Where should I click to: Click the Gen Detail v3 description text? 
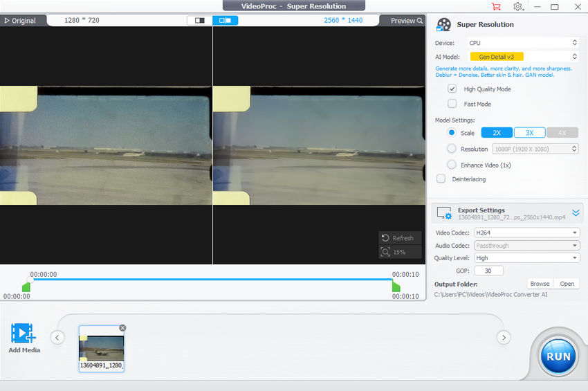tap(504, 72)
